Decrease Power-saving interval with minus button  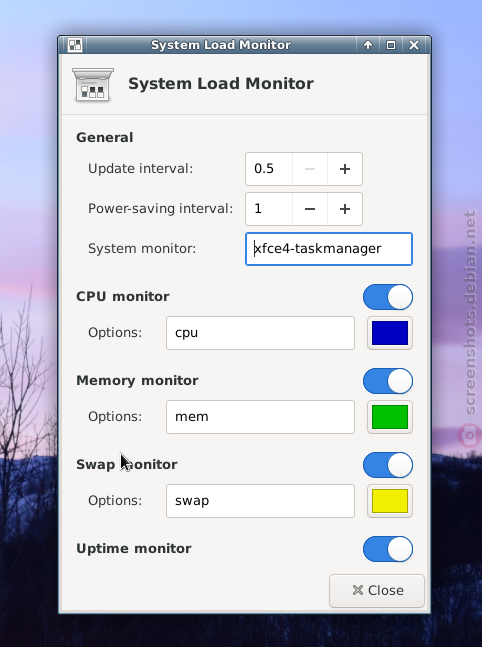pyautogui.click(x=310, y=209)
